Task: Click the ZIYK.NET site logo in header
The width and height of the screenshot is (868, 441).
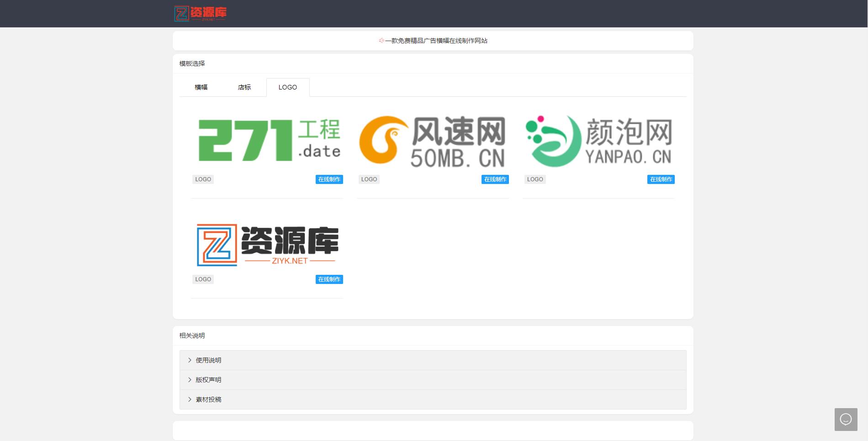Action: coord(200,14)
